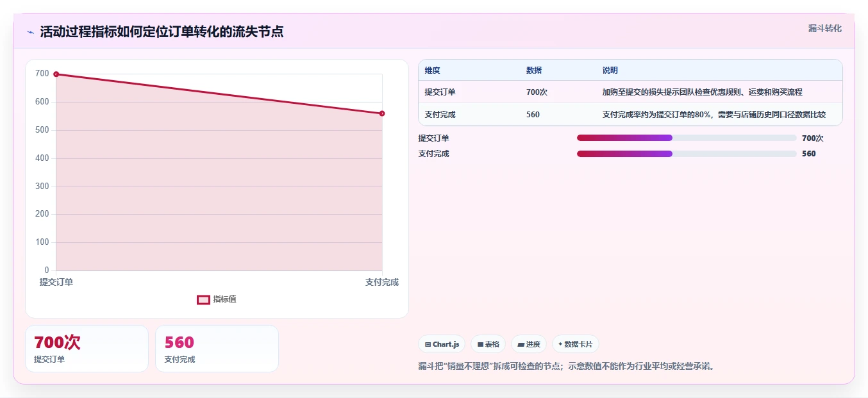Click the 提交订单 x-axis label
868x398 pixels.
[56, 282]
